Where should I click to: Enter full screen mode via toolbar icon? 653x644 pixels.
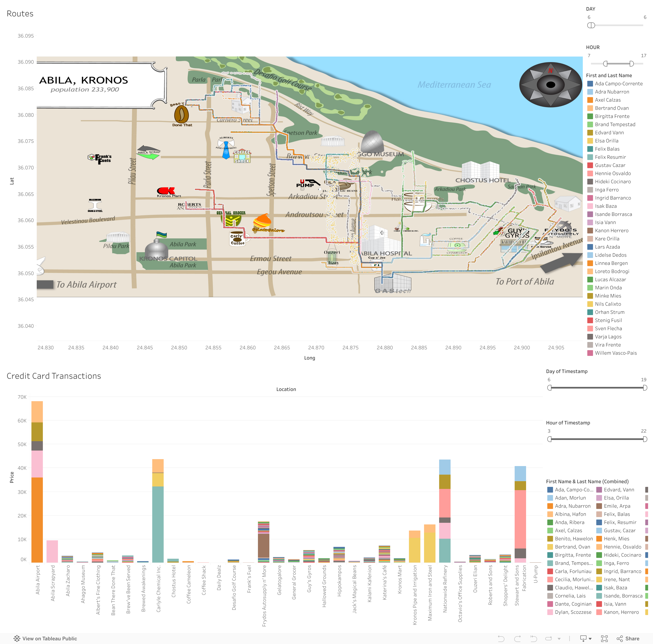click(604, 638)
